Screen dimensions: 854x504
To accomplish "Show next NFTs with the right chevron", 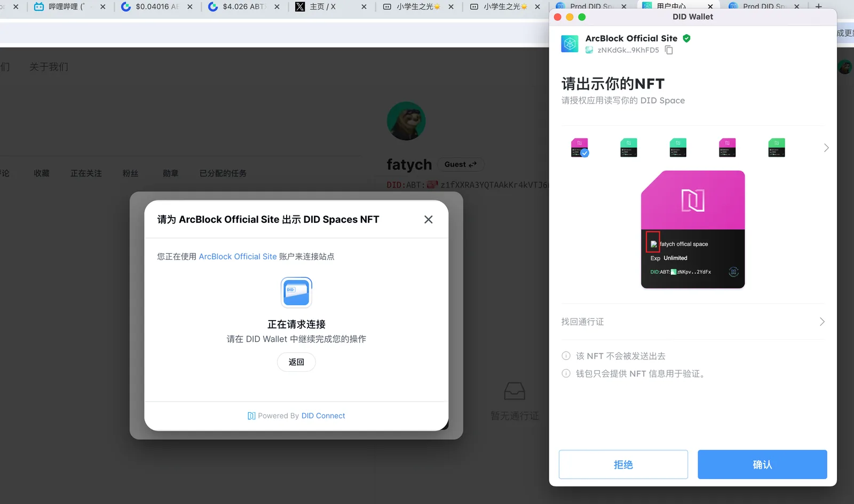I will 826,148.
